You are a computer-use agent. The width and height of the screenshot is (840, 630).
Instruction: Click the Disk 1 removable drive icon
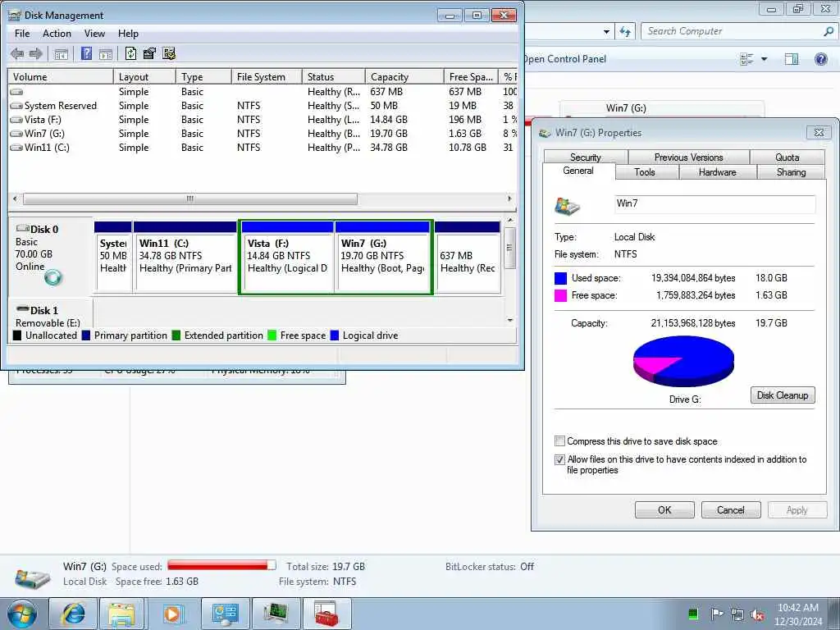point(22,309)
